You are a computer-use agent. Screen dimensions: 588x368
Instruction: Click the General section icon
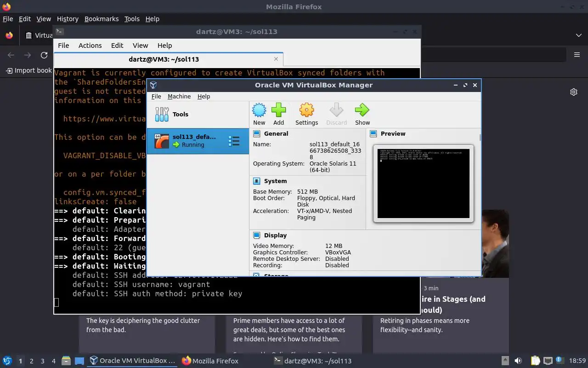256,134
